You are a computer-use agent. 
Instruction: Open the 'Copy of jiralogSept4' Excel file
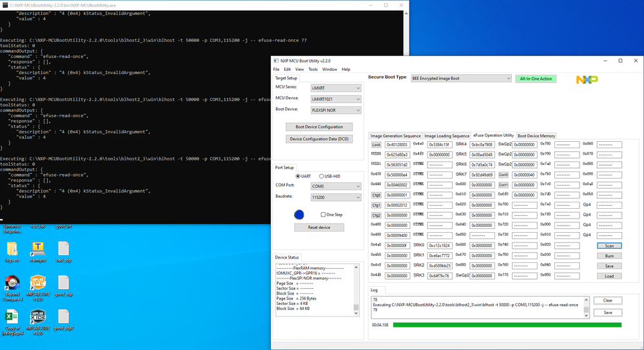[12, 322]
